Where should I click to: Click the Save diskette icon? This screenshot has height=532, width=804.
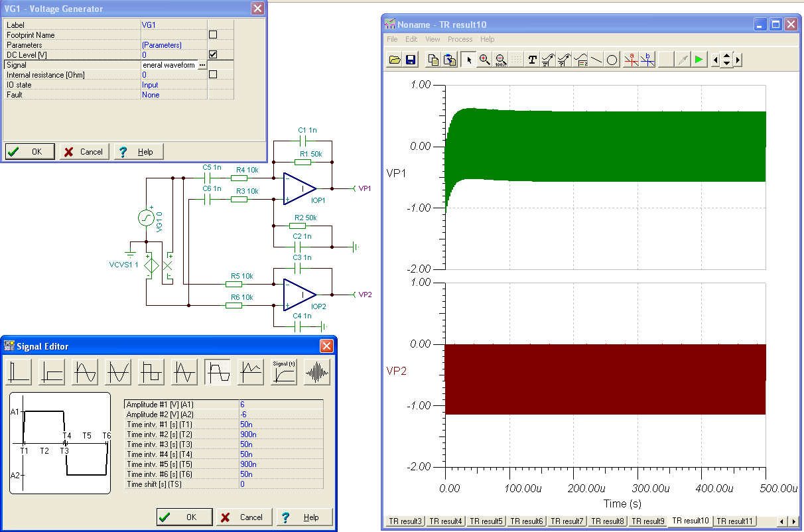coord(411,60)
